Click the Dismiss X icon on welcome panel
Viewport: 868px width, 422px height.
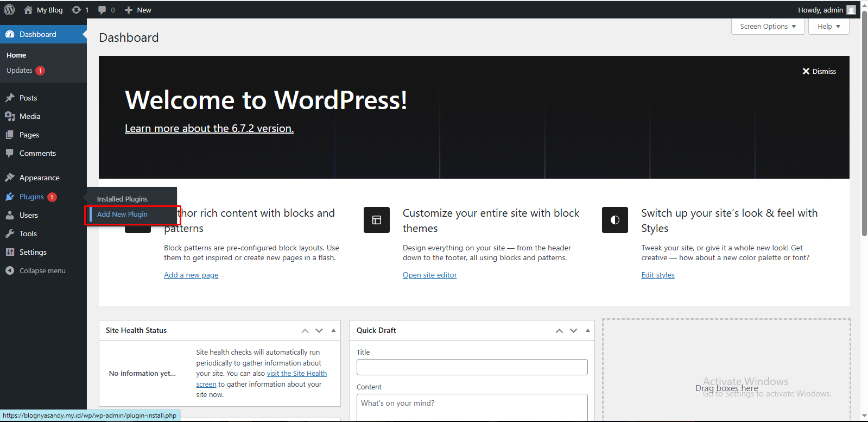pyautogui.click(x=806, y=71)
